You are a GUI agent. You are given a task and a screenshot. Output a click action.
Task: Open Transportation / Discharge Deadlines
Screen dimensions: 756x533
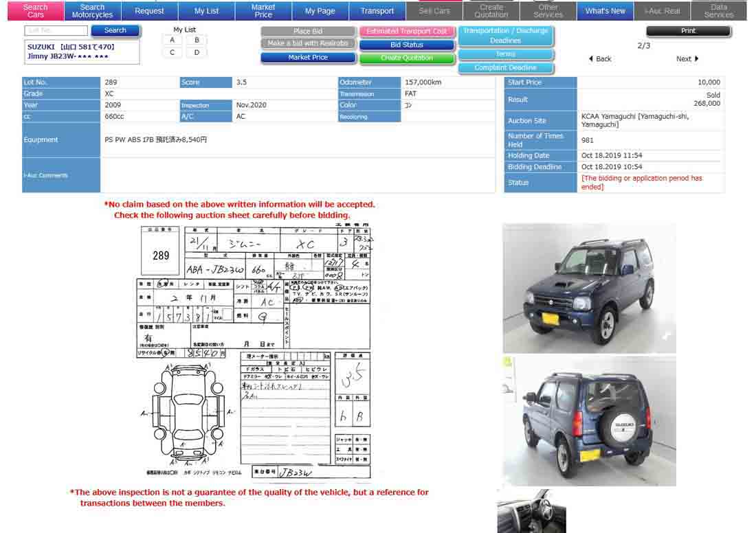pyautogui.click(x=505, y=36)
